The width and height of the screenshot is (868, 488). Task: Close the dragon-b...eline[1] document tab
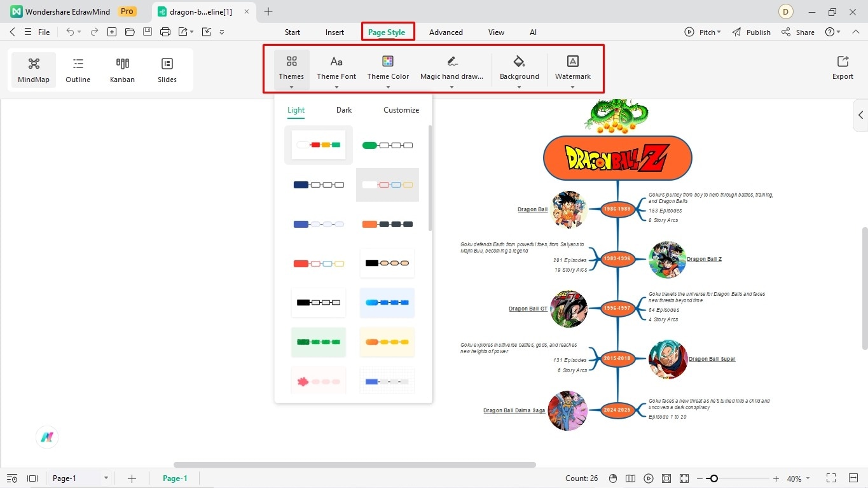(x=247, y=11)
